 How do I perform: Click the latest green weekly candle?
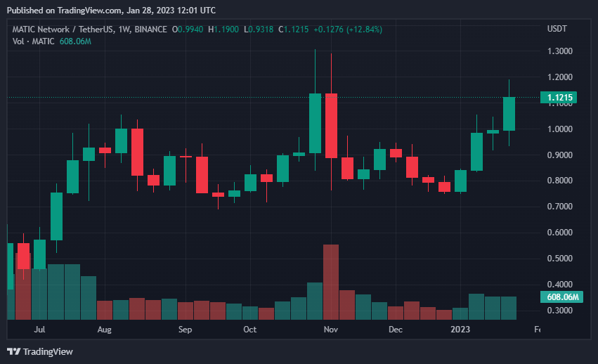click(x=509, y=114)
